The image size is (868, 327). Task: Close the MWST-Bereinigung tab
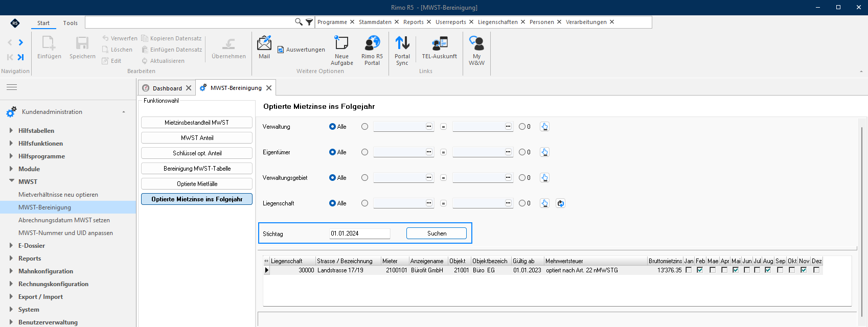coord(269,88)
